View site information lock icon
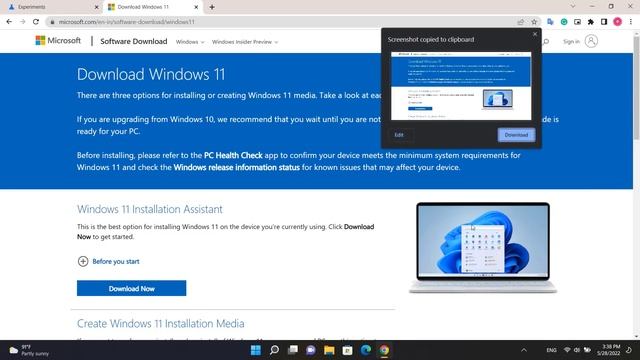 click(x=52, y=22)
